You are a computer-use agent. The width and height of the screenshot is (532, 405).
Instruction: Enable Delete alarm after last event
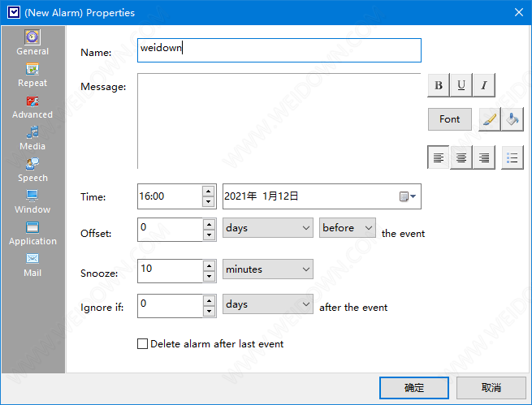click(142, 343)
